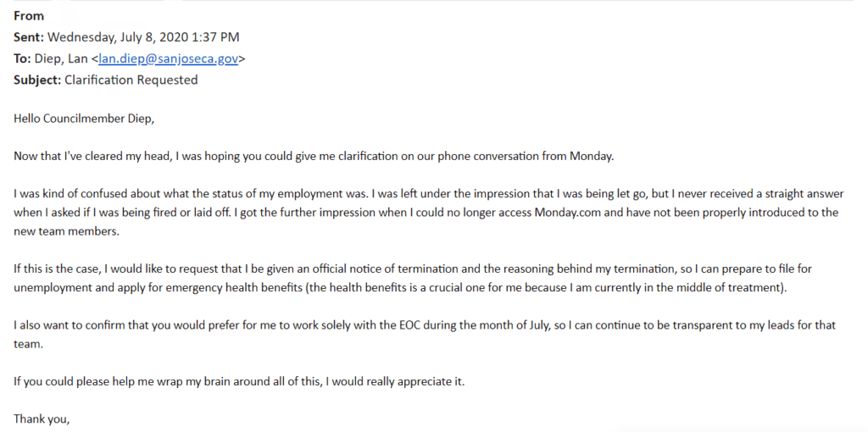Click the words "new team members."
The image size is (868, 432).
coord(66,232)
